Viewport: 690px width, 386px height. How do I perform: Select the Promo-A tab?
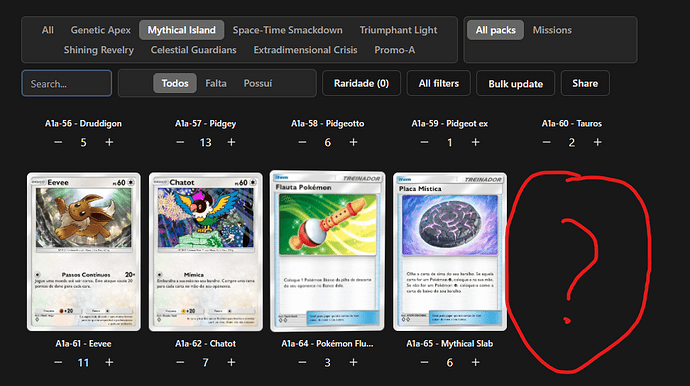(x=395, y=50)
